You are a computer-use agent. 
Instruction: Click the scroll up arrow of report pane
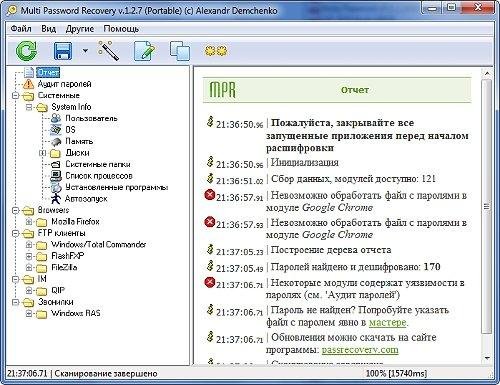(x=487, y=73)
